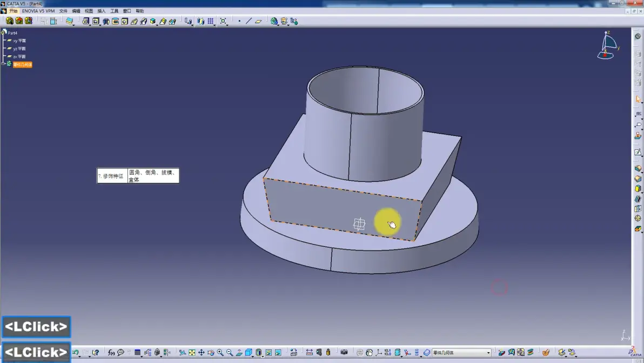Screen dimensions: 644x363
Task: Click the point creation tool
Action: pos(239,21)
